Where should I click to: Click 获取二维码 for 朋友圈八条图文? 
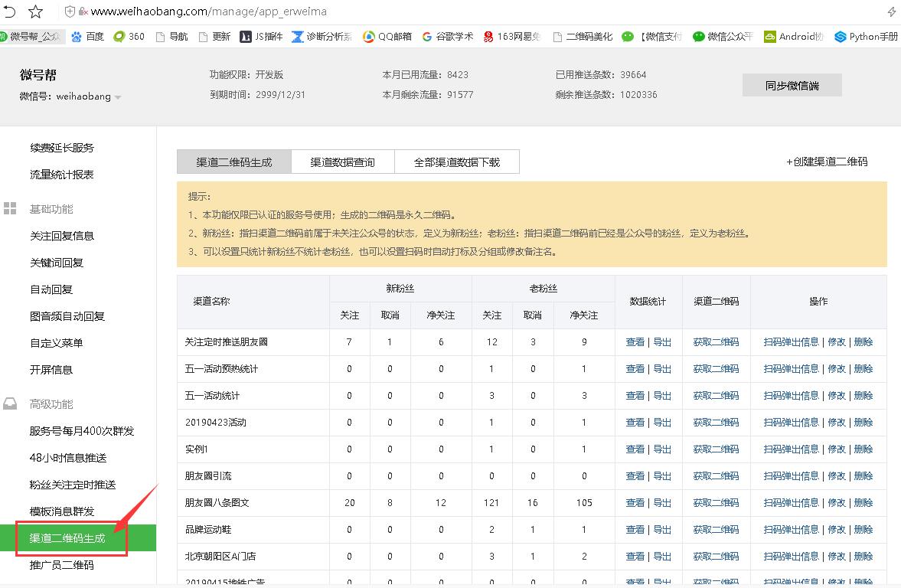tap(716, 503)
